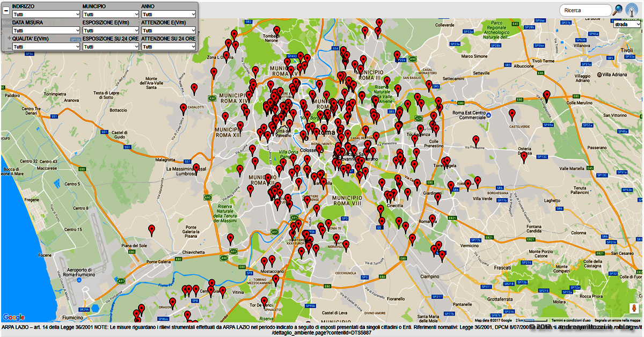Zoom in using the plus control

pyautogui.click(x=9, y=38)
